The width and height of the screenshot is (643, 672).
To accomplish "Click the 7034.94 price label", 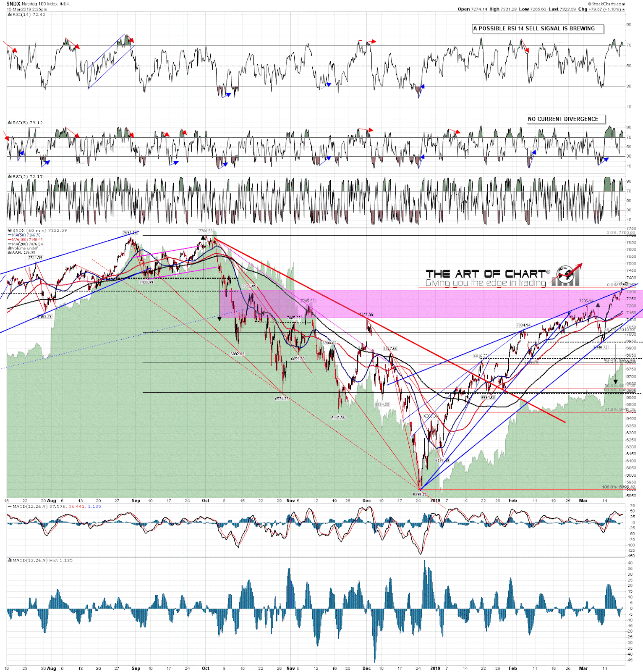I will [x=523, y=325].
